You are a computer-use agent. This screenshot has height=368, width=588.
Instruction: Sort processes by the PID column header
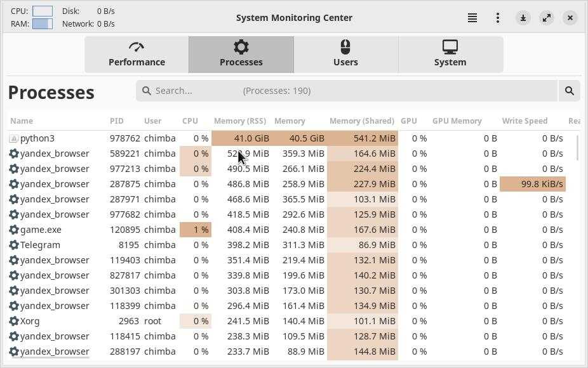(116, 121)
